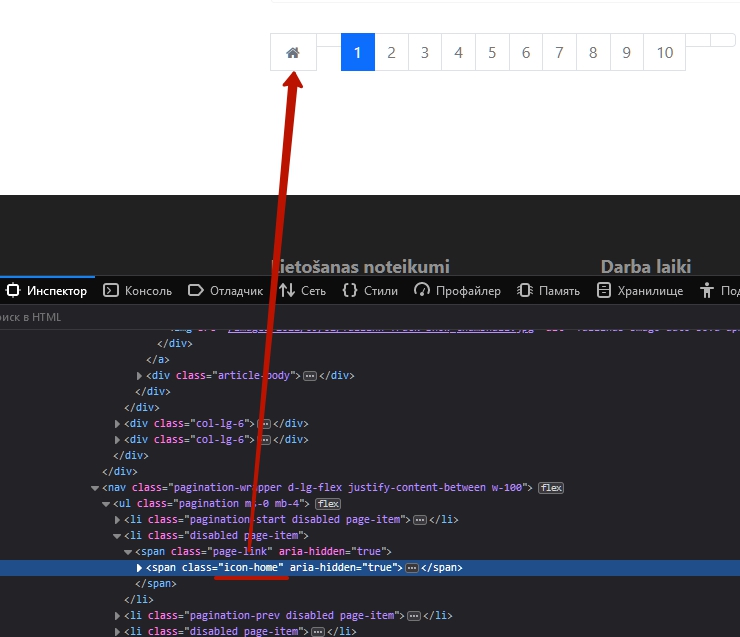The height and width of the screenshot is (637, 740).
Task: Open the Консоль panel icon
Action: click(x=111, y=291)
